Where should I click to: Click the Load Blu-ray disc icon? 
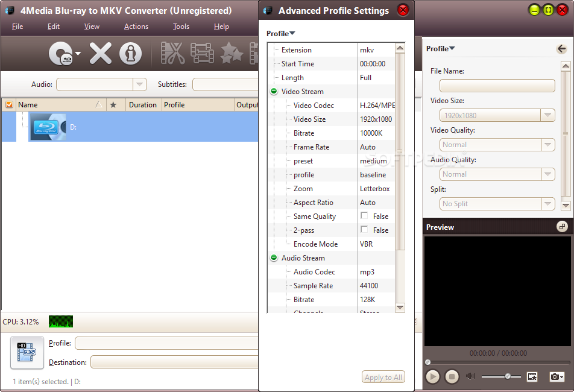(x=61, y=54)
